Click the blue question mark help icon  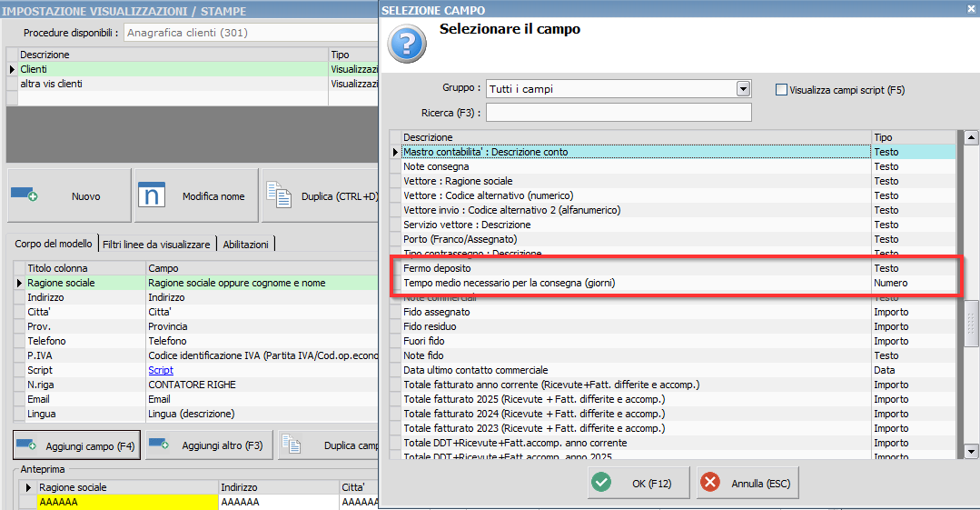tap(407, 44)
